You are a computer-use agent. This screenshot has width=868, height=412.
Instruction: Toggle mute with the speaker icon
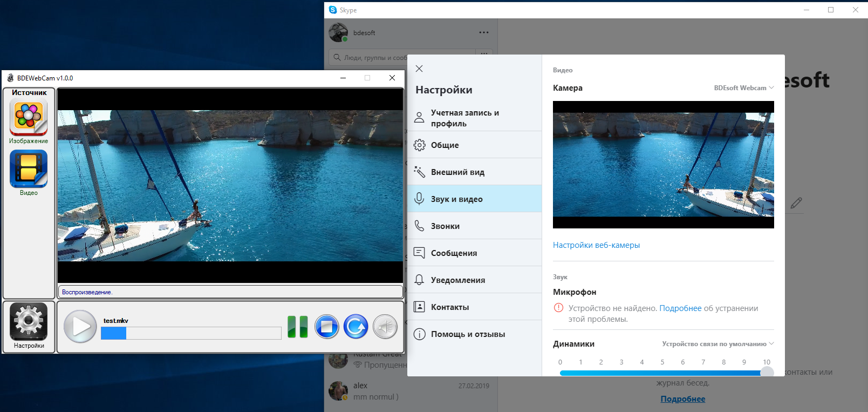tap(385, 327)
